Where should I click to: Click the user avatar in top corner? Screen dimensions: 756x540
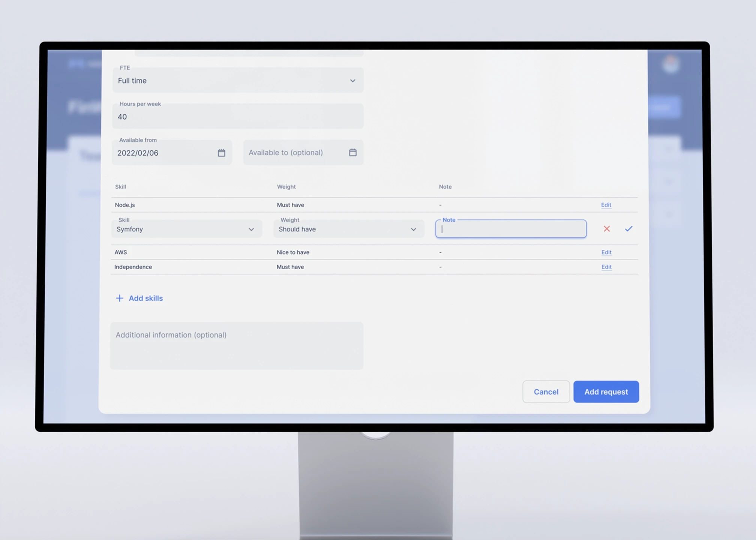670,64
